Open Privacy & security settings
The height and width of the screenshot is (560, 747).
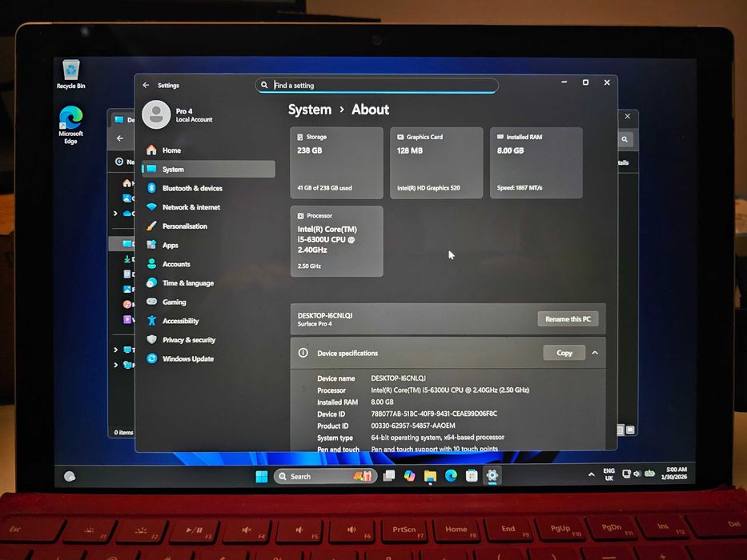(x=209, y=340)
